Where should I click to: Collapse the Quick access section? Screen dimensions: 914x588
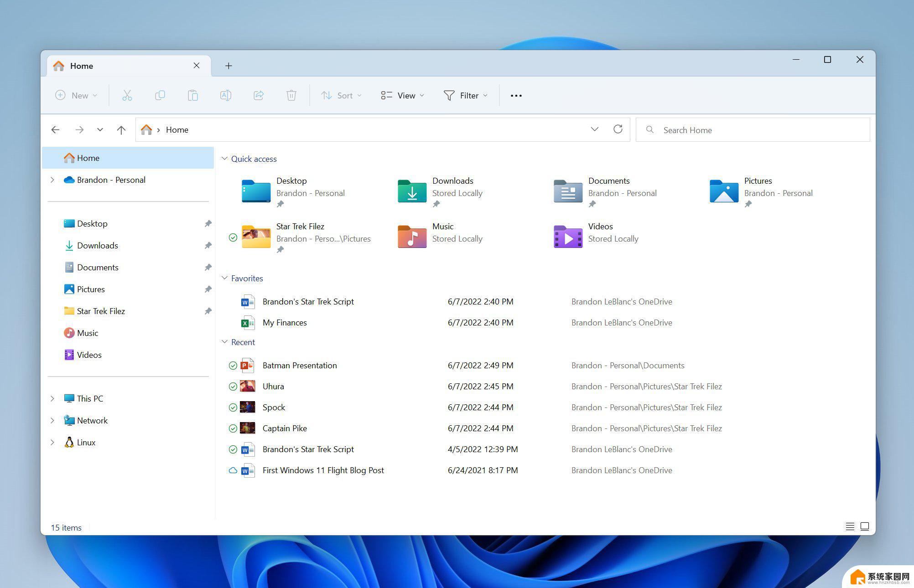coord(223,159)
